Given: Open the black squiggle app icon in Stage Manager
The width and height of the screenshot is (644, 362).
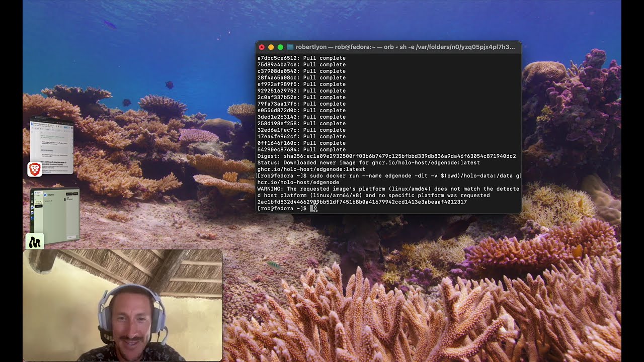Looking at the screenshot, I should [35, 242].
